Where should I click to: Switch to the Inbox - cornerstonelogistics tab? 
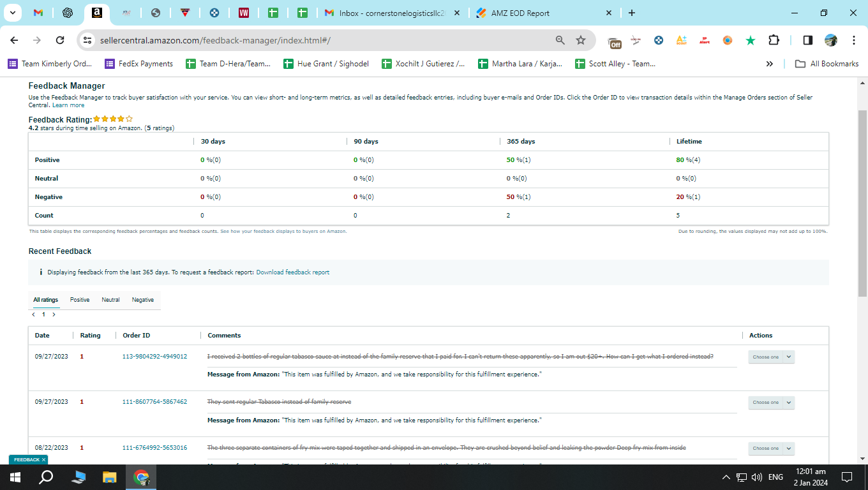point(391,13)
